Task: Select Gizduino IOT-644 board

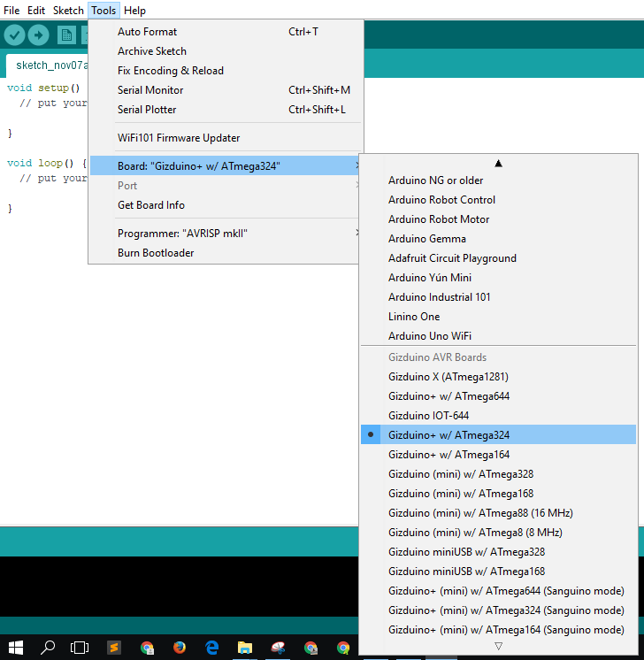Action: pyautogui.click(x=498, y=416)
